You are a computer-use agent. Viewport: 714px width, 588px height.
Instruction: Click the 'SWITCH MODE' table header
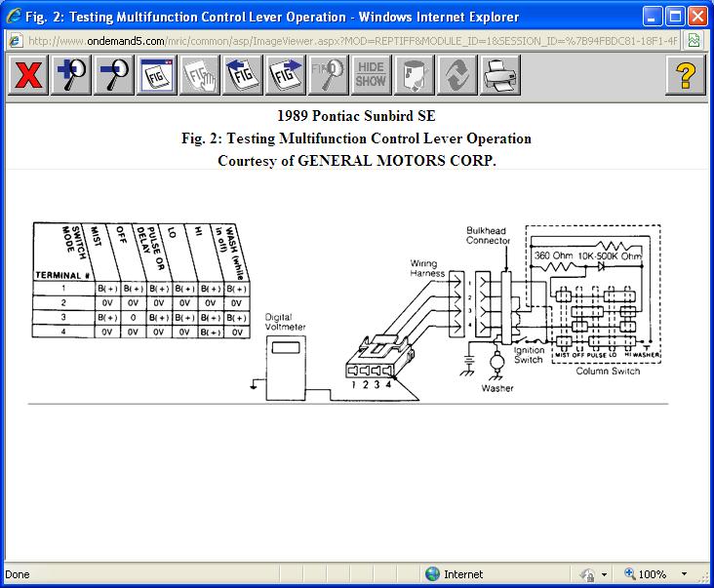[x=74, y=242]
